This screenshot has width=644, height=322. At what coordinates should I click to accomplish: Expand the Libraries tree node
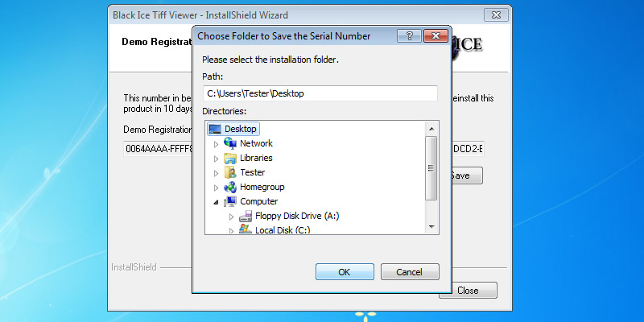[x=216, y=159]
